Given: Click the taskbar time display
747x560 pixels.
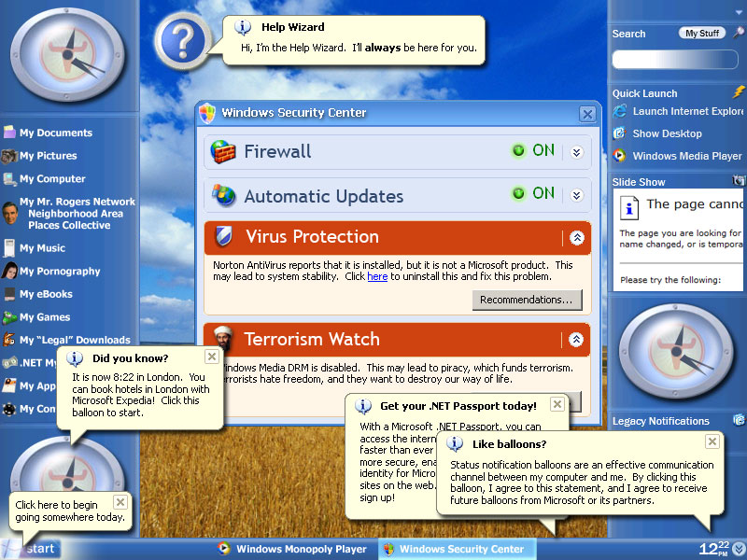Looking at the screenshot, I should pos(713,549).
